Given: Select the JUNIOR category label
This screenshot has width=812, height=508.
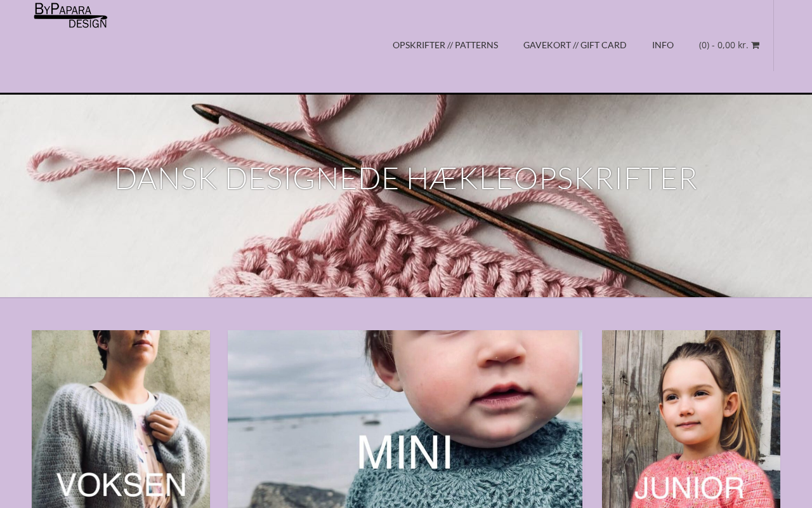Looking at the screenshot, I should pos(690,488).
